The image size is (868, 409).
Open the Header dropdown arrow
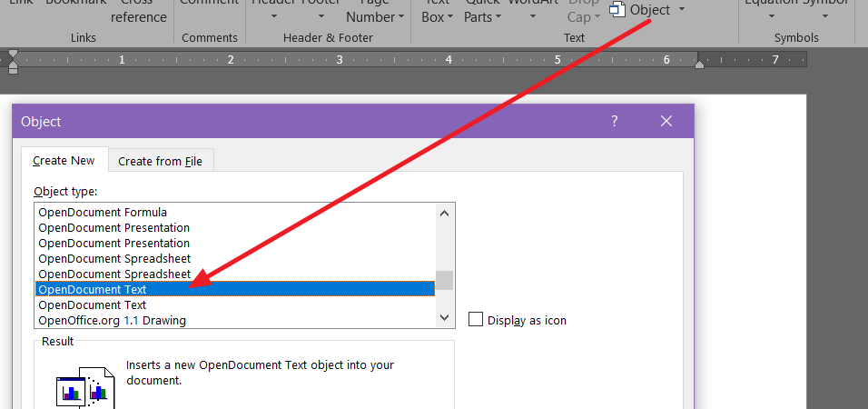coord(274,17)
